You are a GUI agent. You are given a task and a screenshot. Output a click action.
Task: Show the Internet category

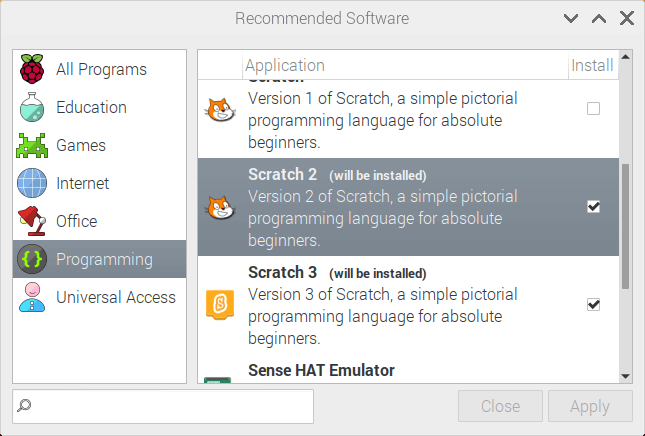[100, 183]
